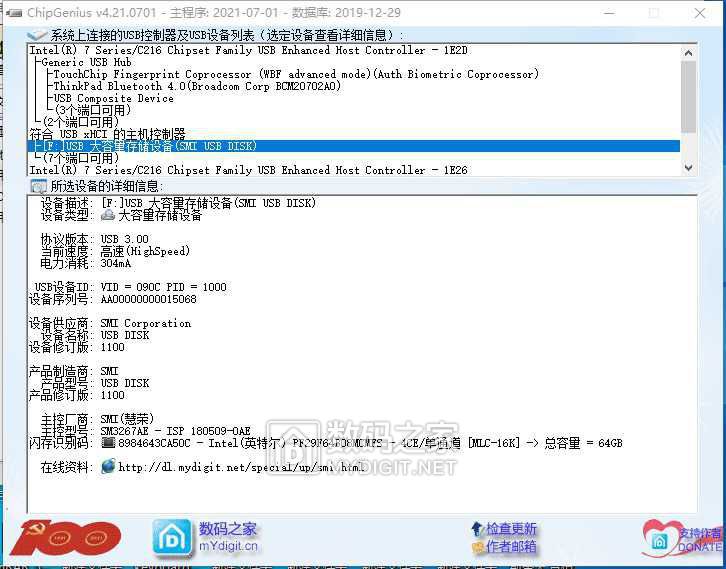Click the VID = 090C PID = 1000 line
726x569 pixels.
[164, 287]
